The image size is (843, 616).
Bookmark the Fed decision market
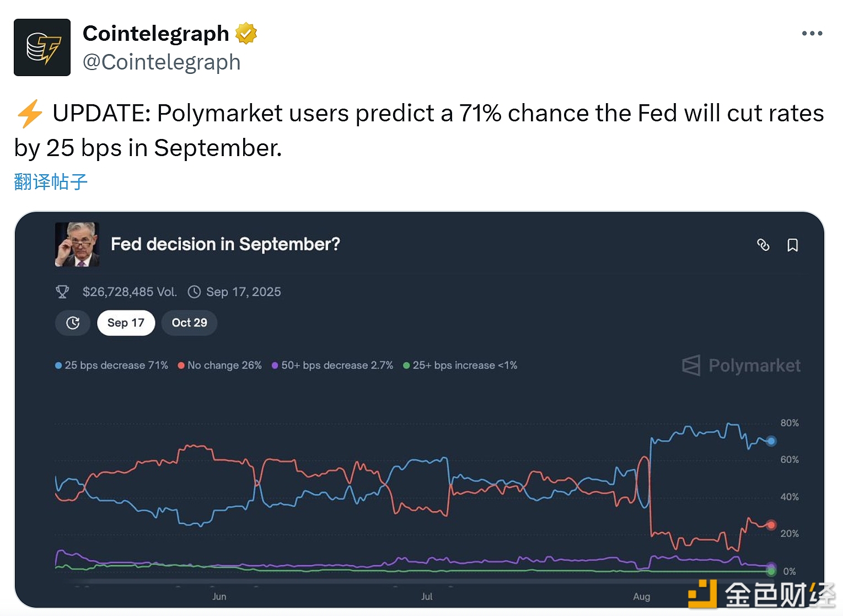click(792, 245)
